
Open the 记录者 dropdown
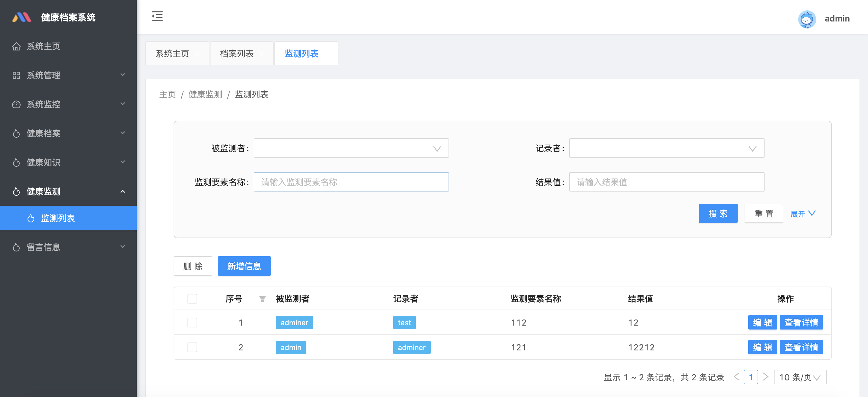pos(666,148)
